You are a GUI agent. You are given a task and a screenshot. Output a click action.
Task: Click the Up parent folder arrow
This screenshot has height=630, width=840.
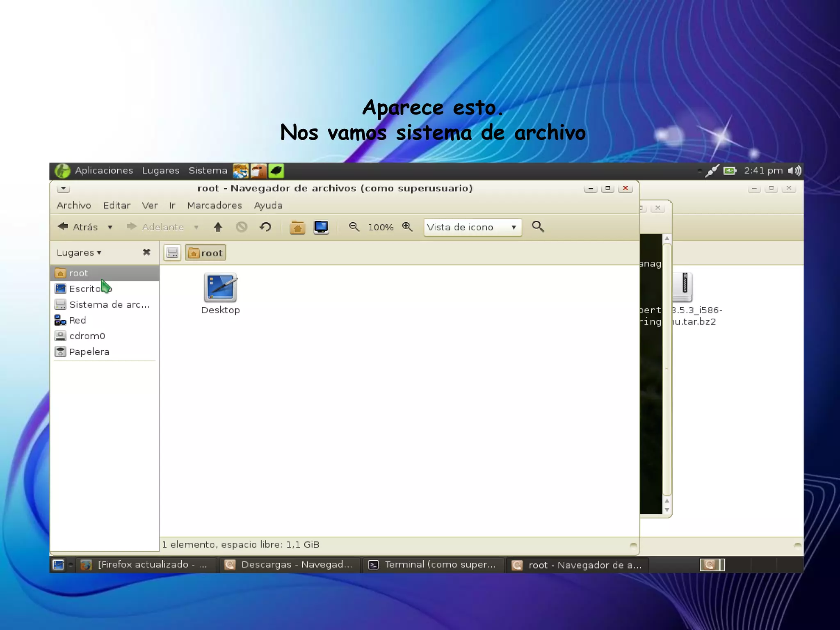[218, 227]
